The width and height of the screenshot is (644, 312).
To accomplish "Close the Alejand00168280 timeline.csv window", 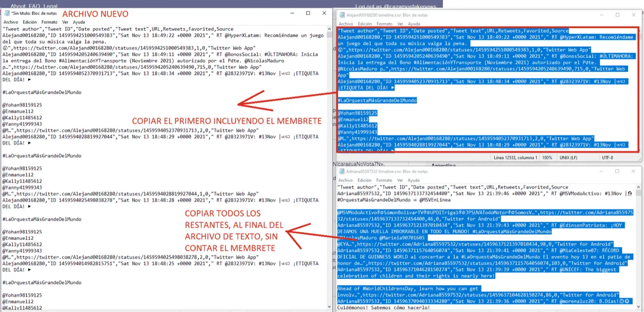I will click(x=634, y=15).
